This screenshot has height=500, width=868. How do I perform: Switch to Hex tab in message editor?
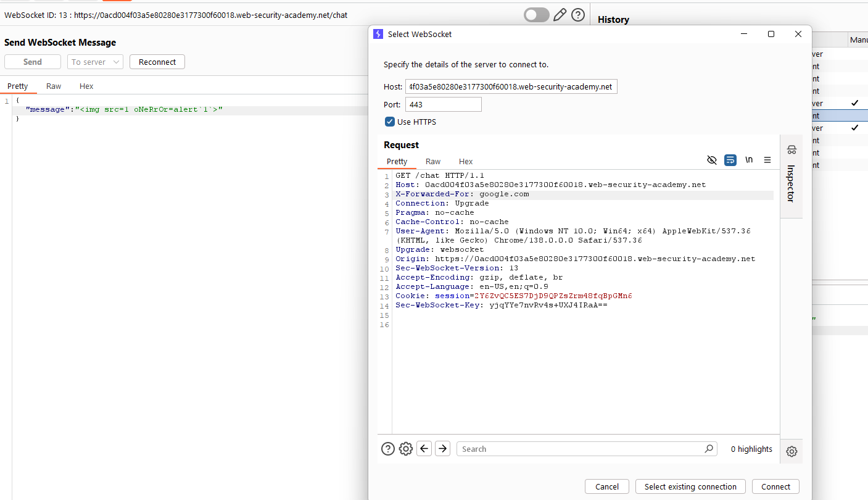[x=86, y=86]
